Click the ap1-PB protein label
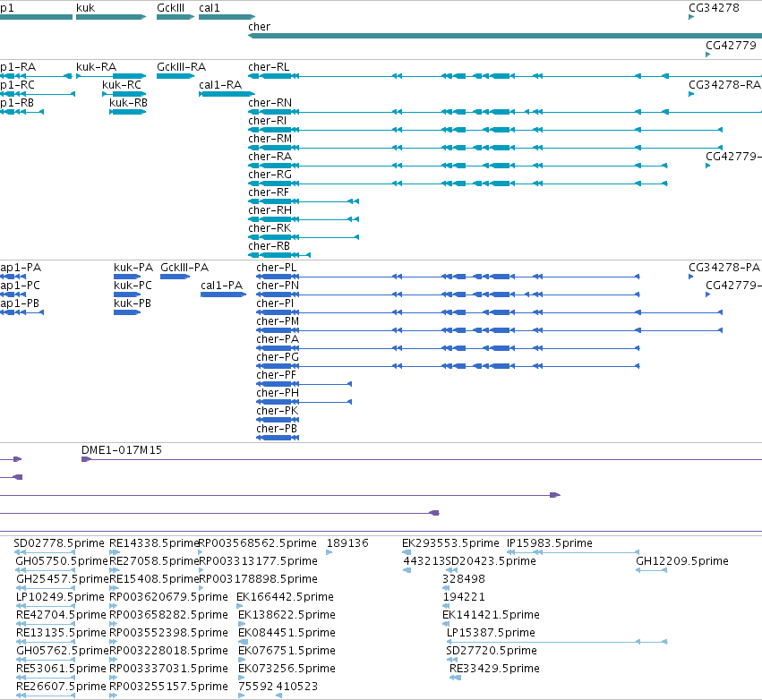Viewport: 762px width, 700px height. (20, 303)
